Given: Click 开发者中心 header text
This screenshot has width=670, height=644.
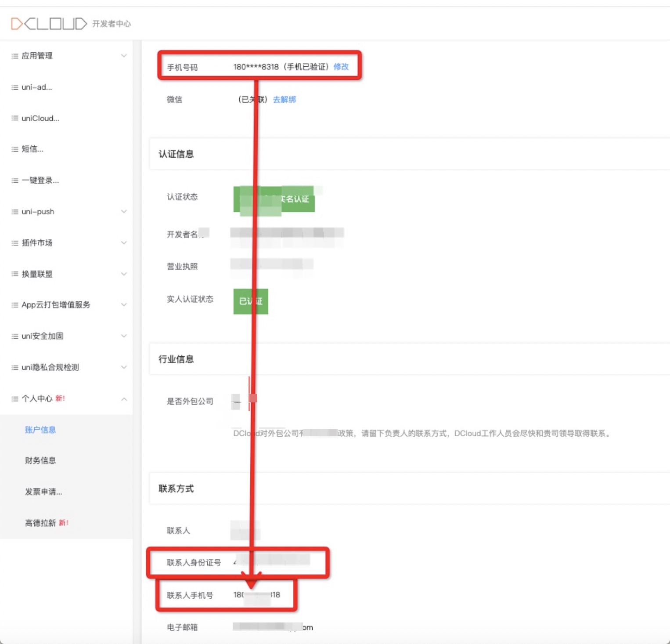Looking at the screenshot, I should 112,24.
